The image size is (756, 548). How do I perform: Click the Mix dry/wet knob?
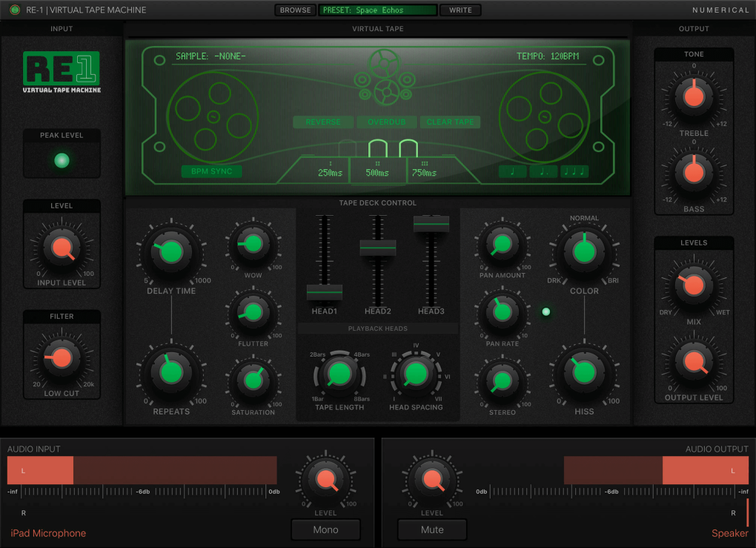click(x=694, y=285)
